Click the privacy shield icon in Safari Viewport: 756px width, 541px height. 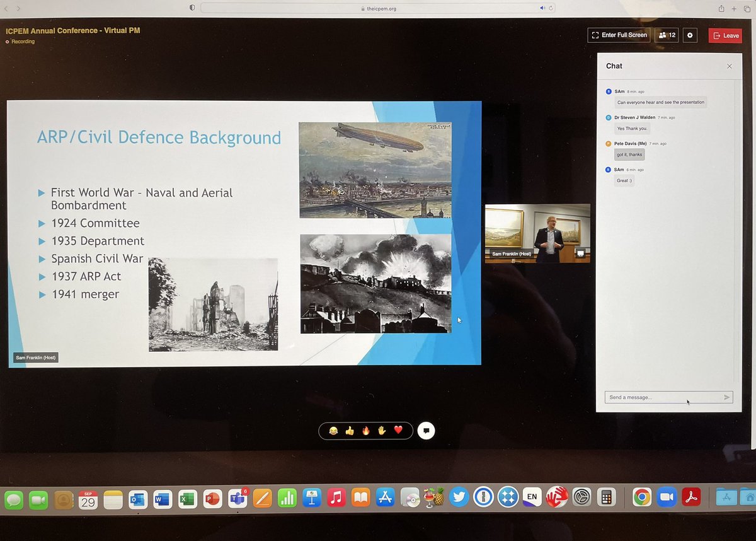point(192,8)
